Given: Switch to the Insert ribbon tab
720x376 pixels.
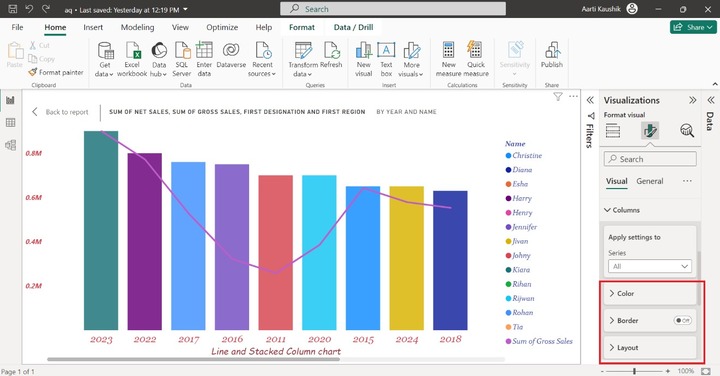Looking at the screenshot, I should pyautogui.click(x=93, y=27).
